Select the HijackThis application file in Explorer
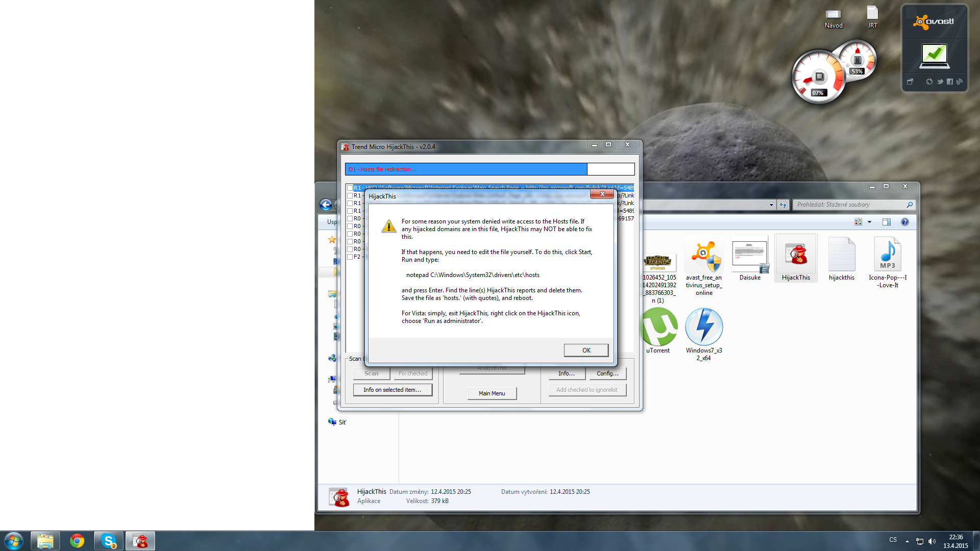Viewport: 980px width, 551px height. coord(796,258)
